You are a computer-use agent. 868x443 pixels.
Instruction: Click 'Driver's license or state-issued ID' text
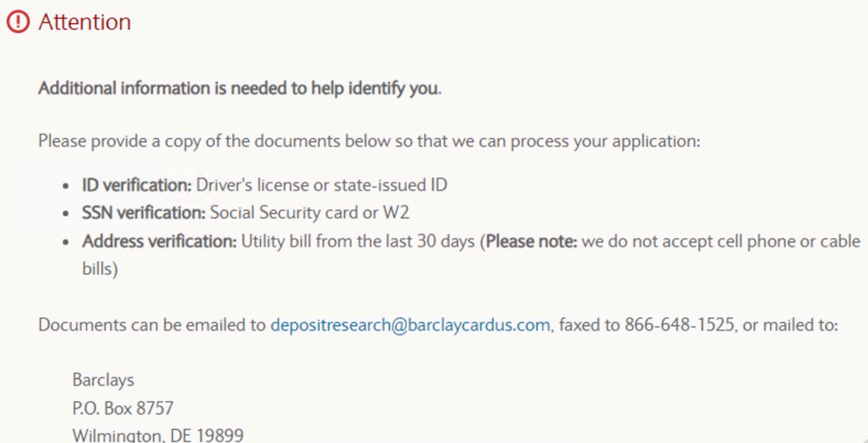point(322,185)
